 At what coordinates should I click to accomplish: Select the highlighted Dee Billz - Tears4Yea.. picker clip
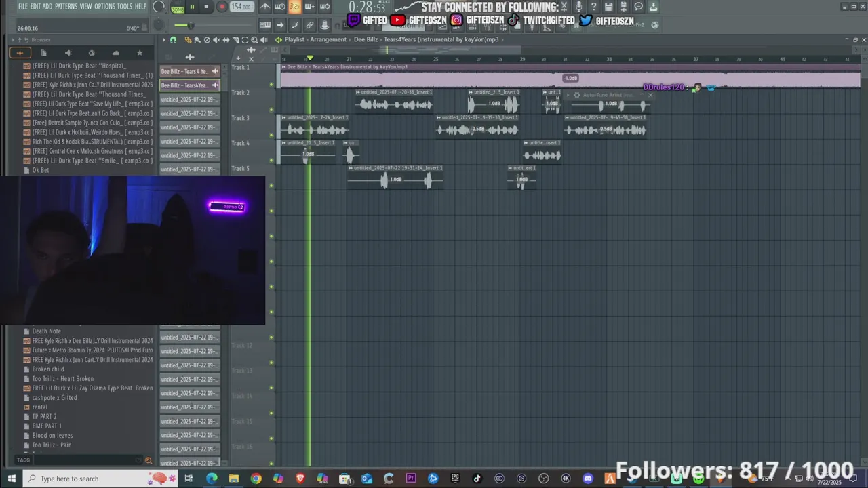tap(190, 85)
